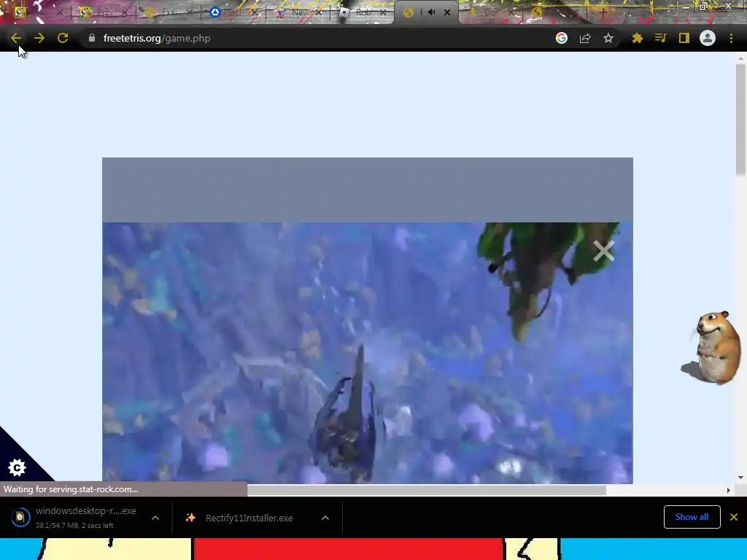Bookmark this page with the star

pos(608,38)
